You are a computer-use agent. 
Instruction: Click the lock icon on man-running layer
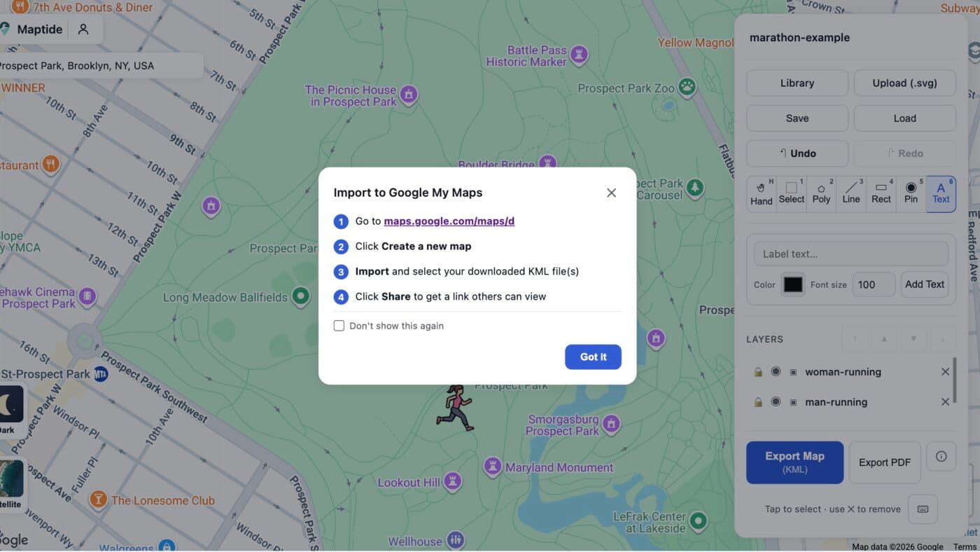coord(758,402)
